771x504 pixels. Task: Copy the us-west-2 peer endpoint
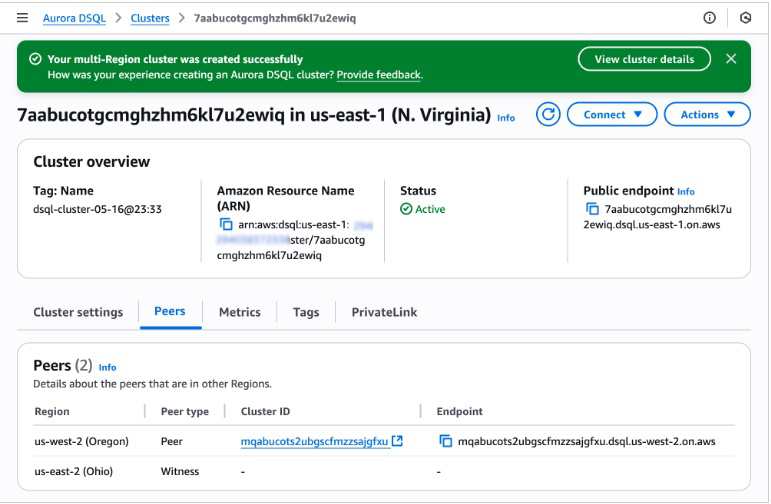pos(446,441)
